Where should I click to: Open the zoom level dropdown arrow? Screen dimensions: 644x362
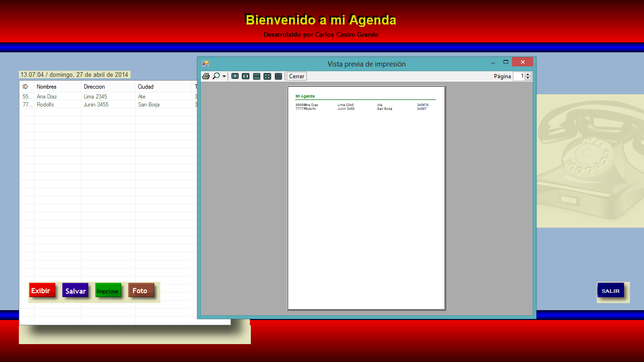click(x=224, y=76)
